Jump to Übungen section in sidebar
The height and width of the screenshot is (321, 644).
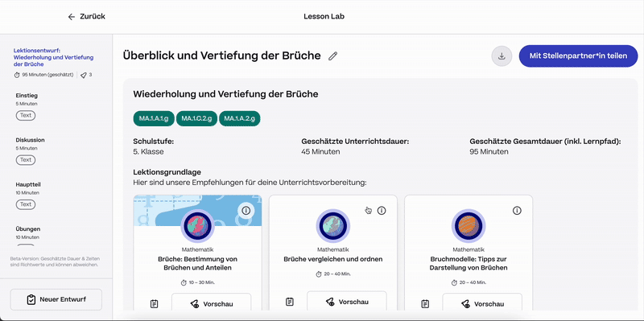pyautogui.click(x=28, y=229)
